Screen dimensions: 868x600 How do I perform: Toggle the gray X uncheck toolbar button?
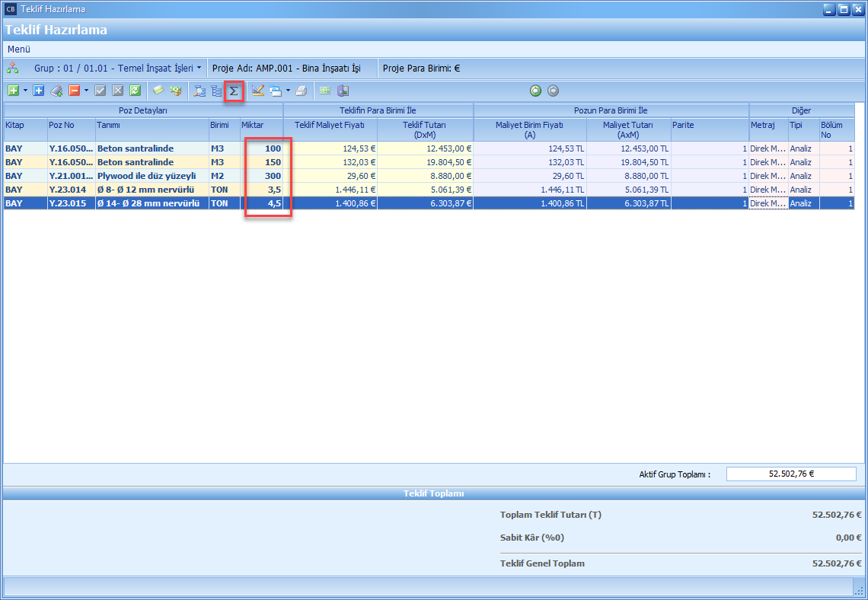coord(117,91)
